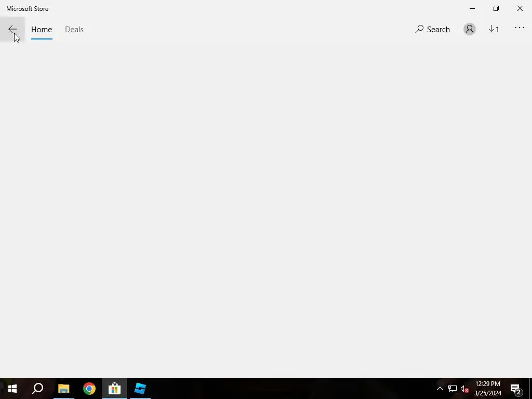Open the user account profile icon
532x399 pixels.
[x=470, y=29]
